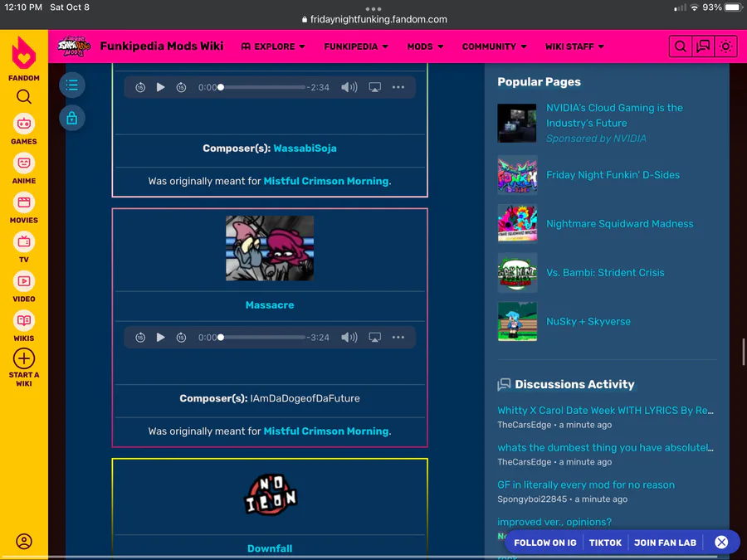Toggle light/dark theme sun icon
The image size is (747, 560).
pyautogui.click(x=726, y=46)
